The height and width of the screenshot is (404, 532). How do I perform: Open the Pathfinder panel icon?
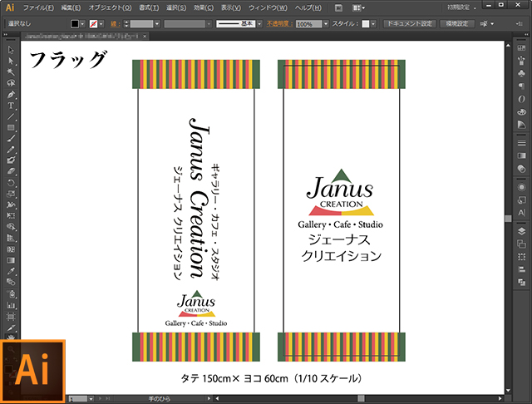point(521,282)
